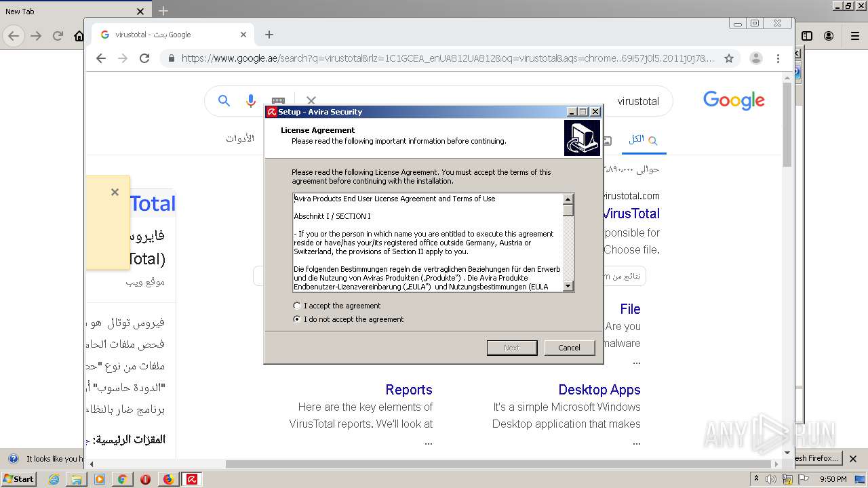
Task: Switch to Firefox in taskbar
Action: tap(168, 479)
